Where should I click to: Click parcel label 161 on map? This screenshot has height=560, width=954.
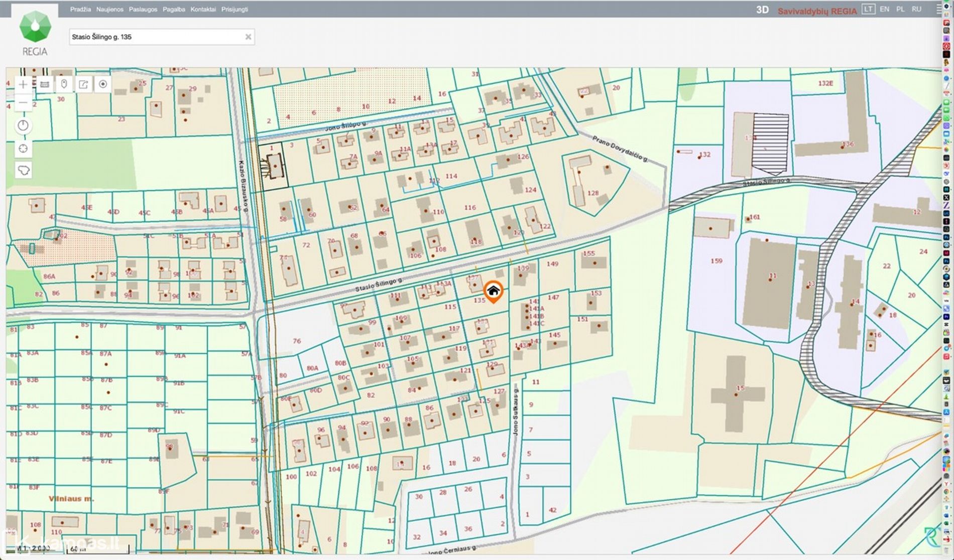coord(755,217)
